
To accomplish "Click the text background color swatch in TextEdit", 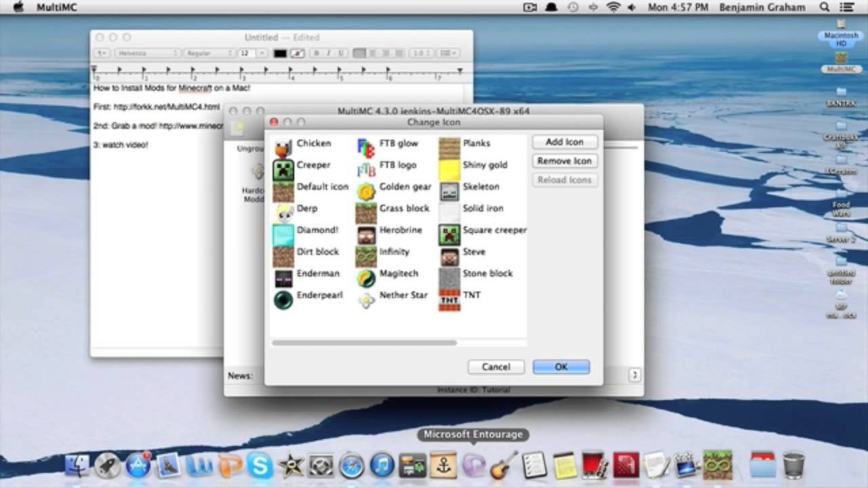I will (298, 54).
